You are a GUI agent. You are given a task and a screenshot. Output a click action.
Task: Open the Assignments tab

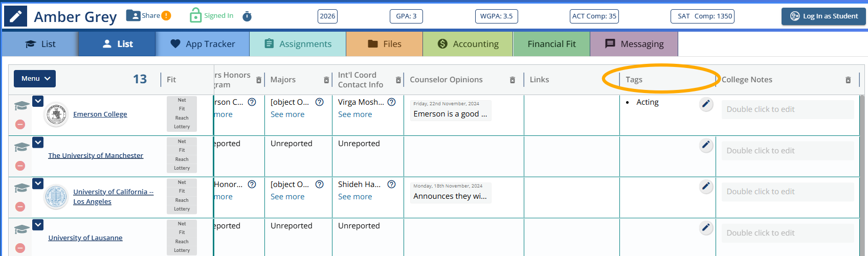(298, 44)
